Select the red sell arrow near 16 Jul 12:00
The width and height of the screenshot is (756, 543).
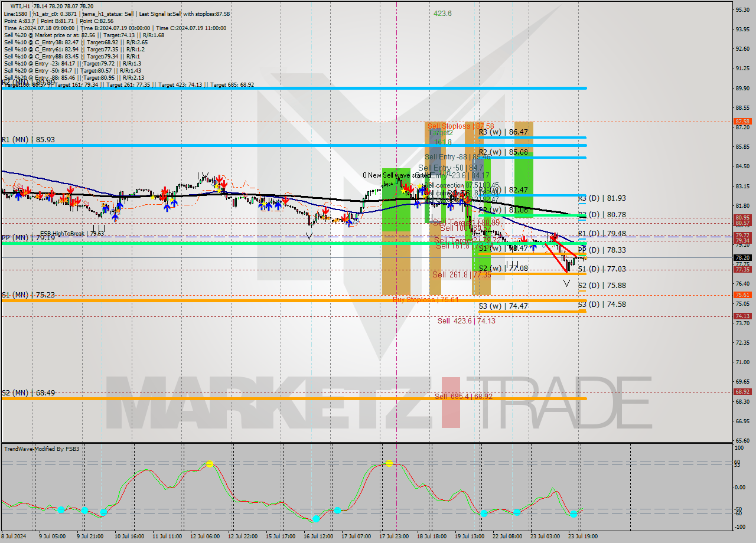326,211
